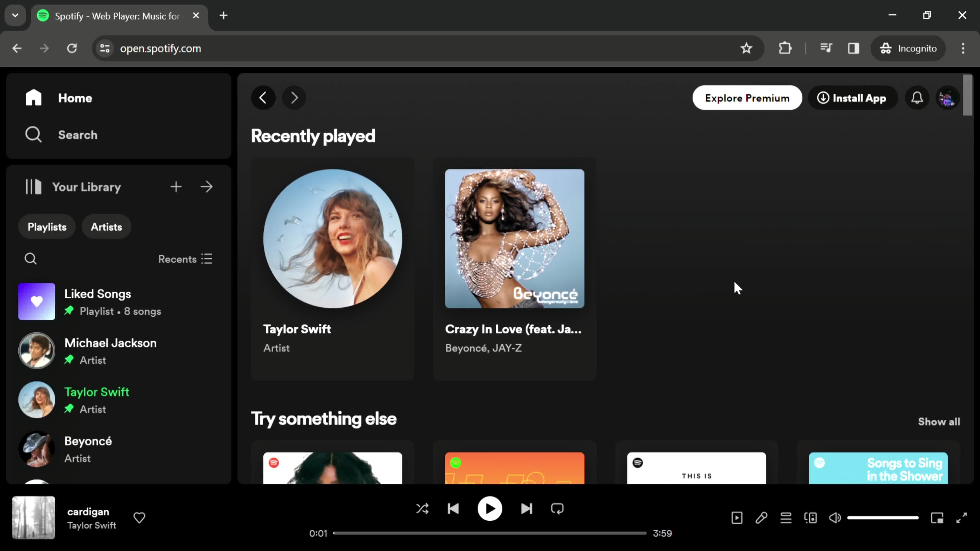Click the Explore Premium button
This screenshot has width=980, height=551.
click(747, 97)
